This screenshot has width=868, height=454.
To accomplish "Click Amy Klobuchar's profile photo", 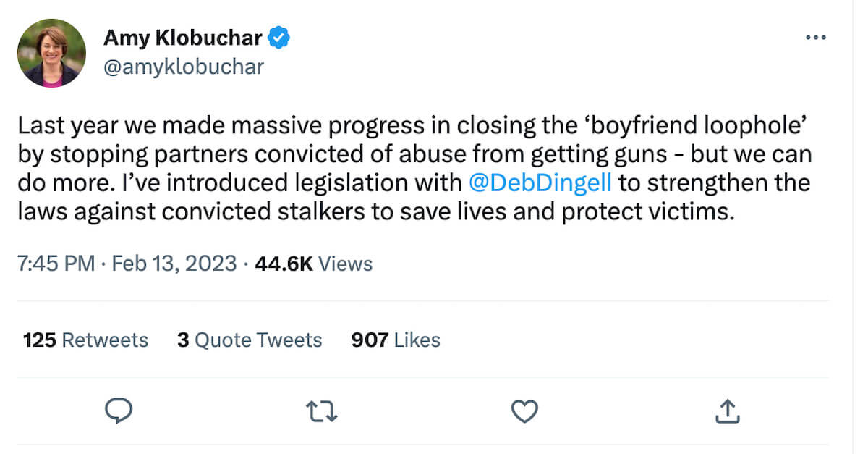I will pyautogui.click(x=51, y=51).
